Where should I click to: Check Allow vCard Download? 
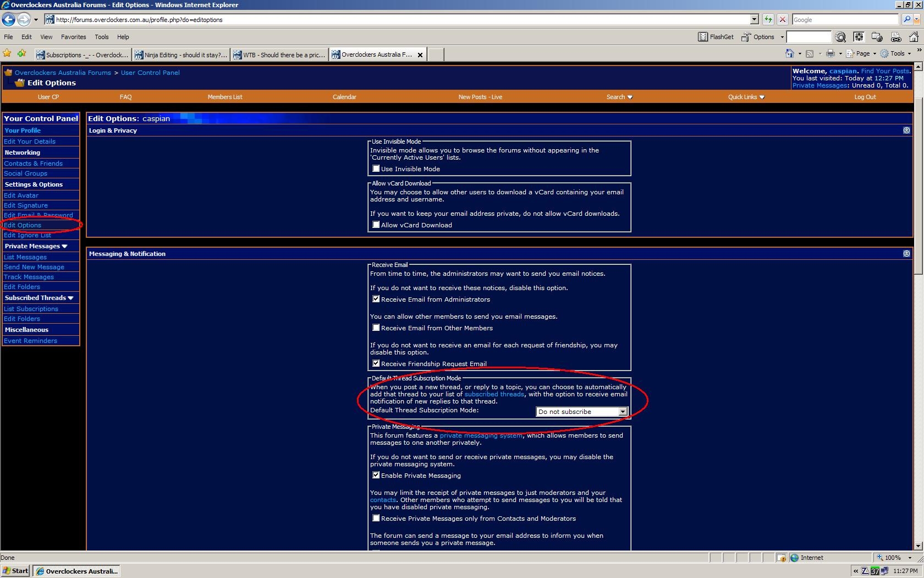pos(376,225)
